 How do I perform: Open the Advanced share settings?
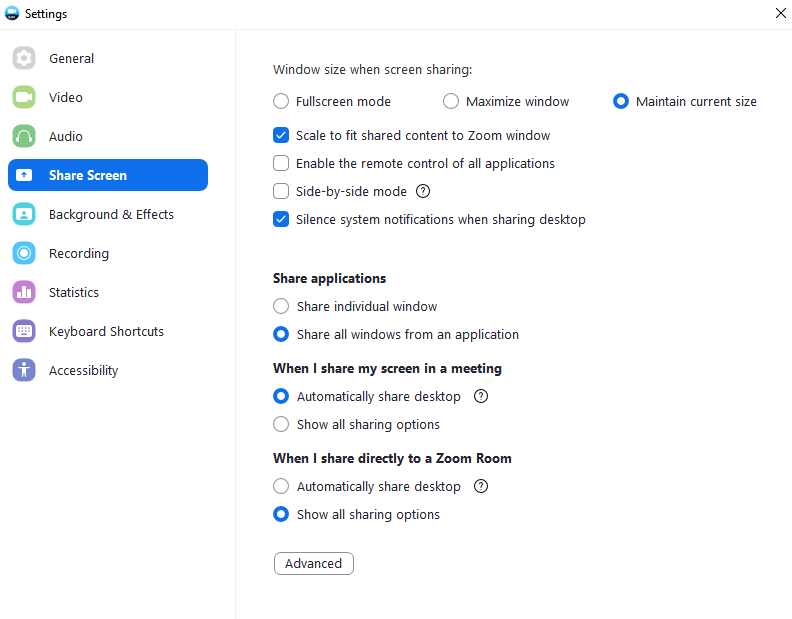[x=313, y=563]
